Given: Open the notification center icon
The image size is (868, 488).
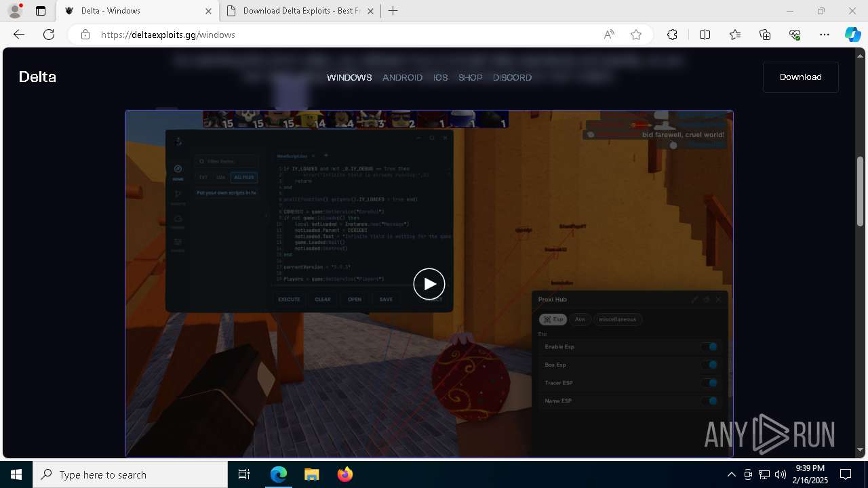Looking at the screenshot, I should click(846, 474).
